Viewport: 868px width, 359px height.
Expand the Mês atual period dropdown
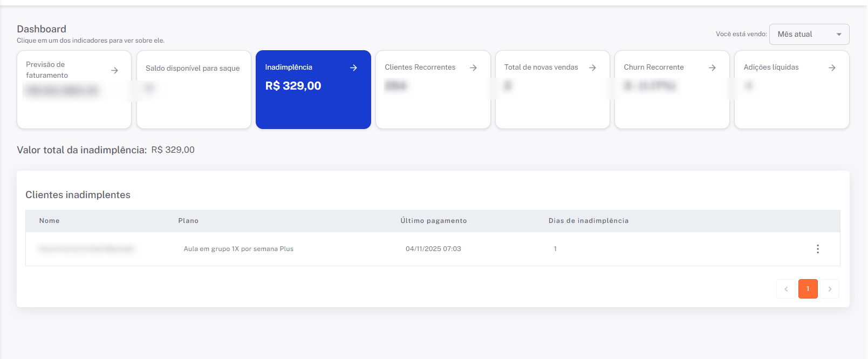pos(809,34)
